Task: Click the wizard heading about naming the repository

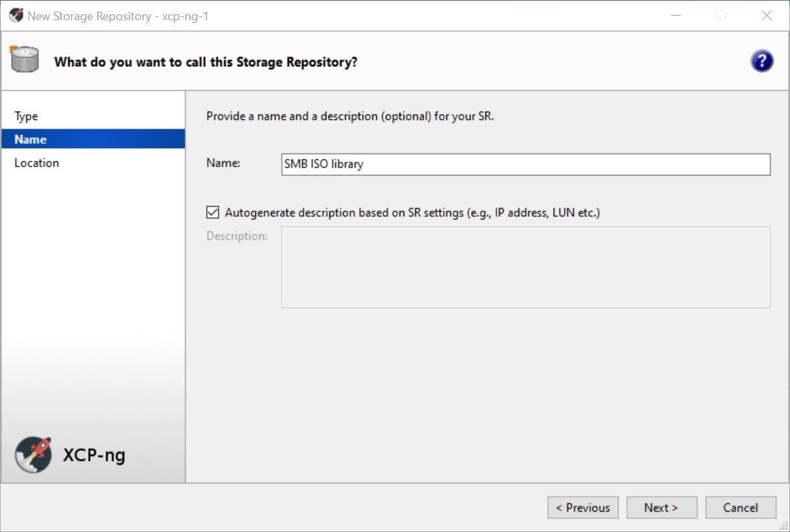Action: pos(205,62)
